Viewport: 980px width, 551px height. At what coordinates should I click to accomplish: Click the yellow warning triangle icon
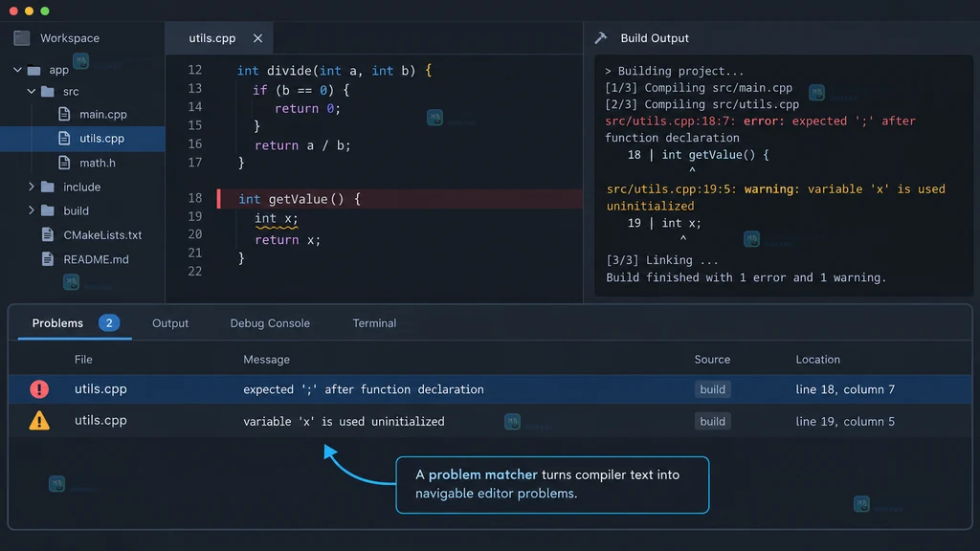point(39,421)
